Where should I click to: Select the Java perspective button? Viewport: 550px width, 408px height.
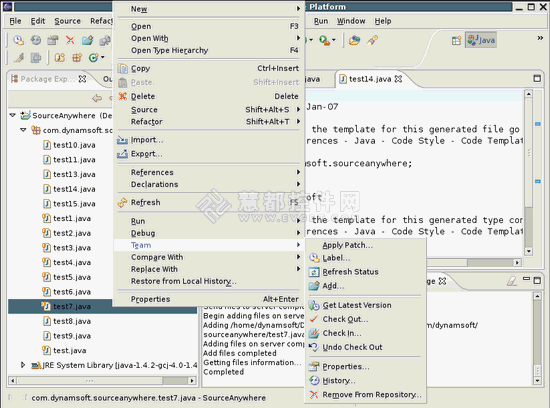(x=481, y=40)
